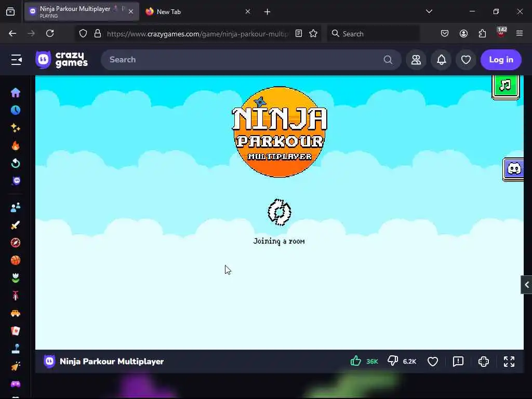Open Bike category icon
This screenshot has width=532, height=399.
tap(16, 296)
